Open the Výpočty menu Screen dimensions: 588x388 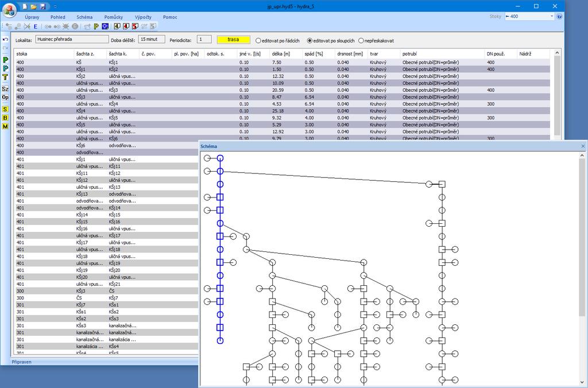pos(143,17)
